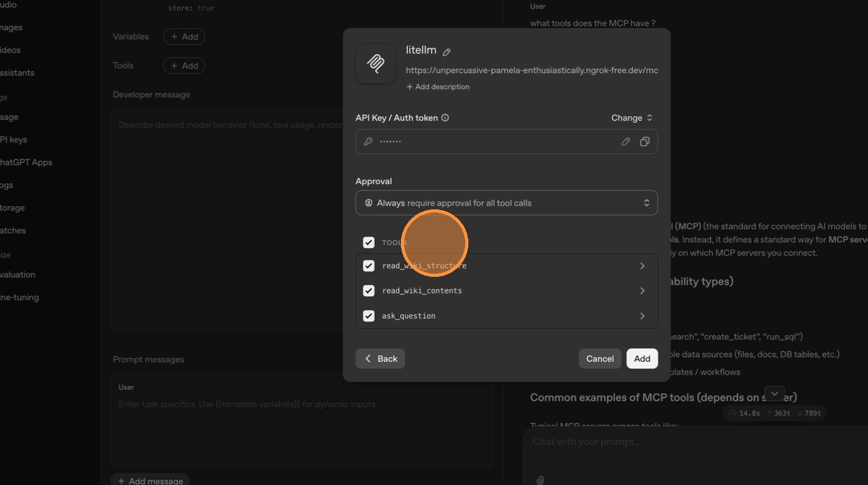Click the User prompt message field
This screenshot has width=868, height=485.
click(301, 421)
